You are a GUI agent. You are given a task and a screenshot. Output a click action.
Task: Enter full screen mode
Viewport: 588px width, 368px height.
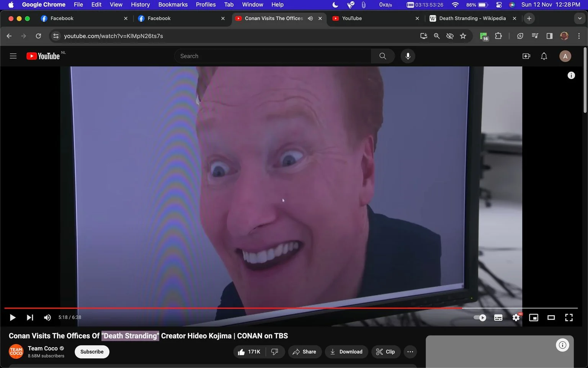click(x=569, y=317)
